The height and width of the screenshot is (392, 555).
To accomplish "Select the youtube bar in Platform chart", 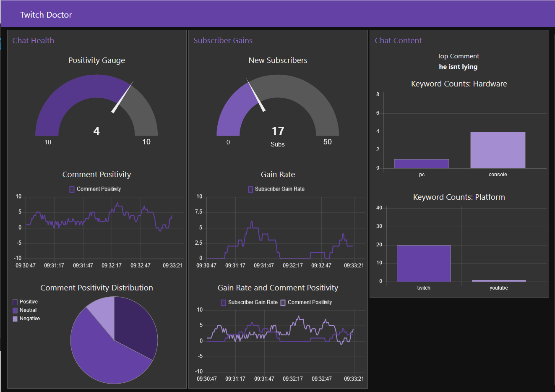I will pyautogui.click(x=499, y=281).
